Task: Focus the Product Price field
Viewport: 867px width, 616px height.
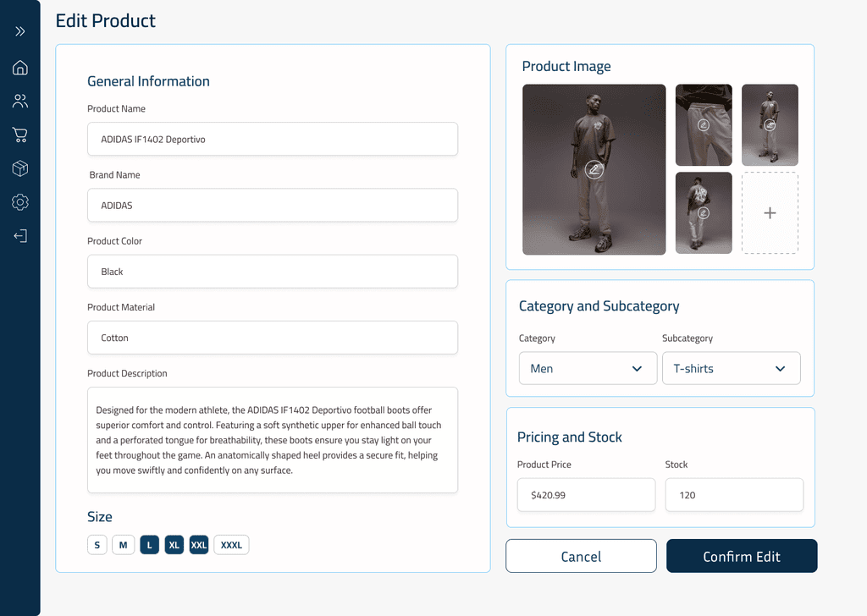Action: coord(586,495)
